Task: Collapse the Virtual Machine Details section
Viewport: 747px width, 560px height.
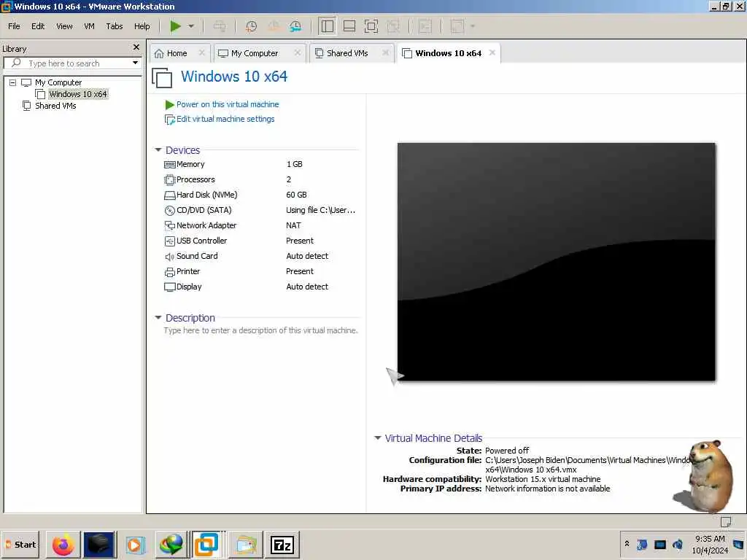Action: (377, 438)
